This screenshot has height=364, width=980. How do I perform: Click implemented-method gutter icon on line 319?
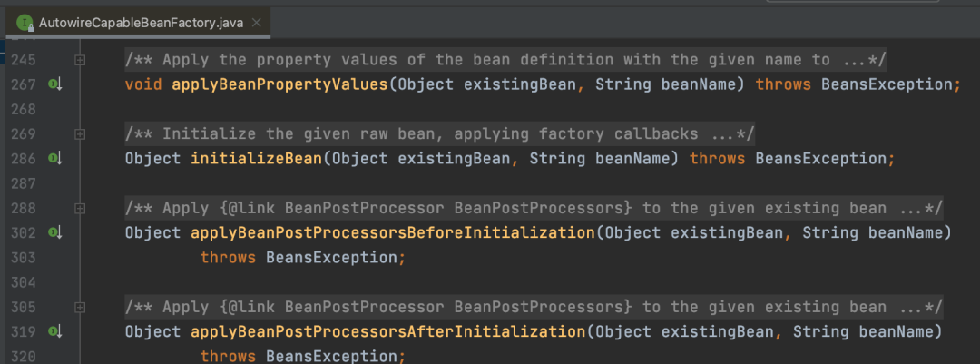pos(55,331)
